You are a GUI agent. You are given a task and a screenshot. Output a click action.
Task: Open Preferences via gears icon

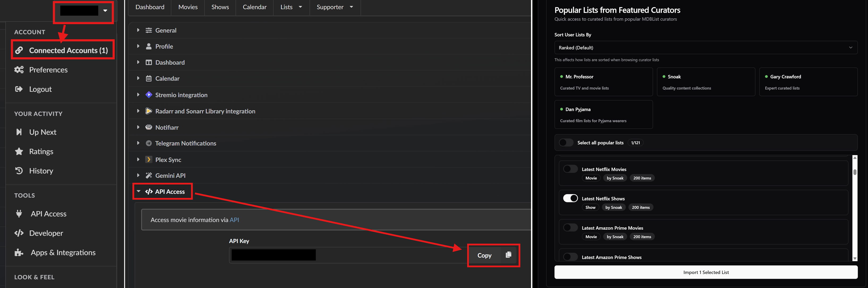(x=19, y=70)
